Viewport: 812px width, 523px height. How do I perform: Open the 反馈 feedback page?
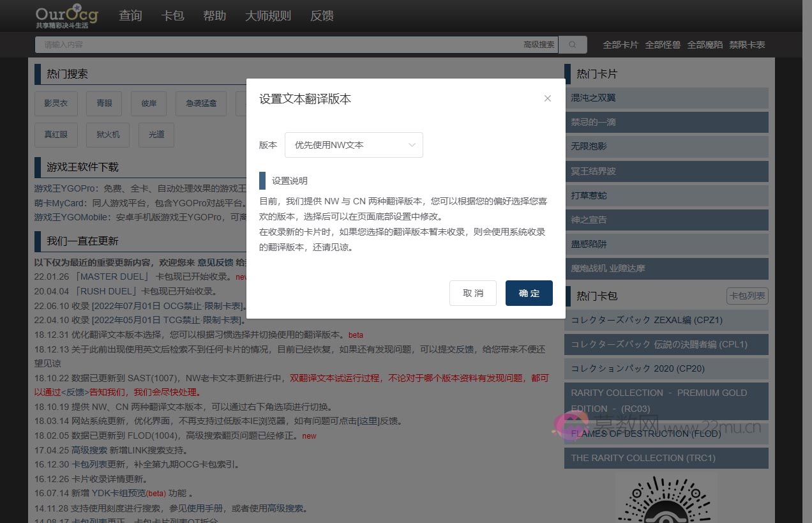click(x=321, y=16)
